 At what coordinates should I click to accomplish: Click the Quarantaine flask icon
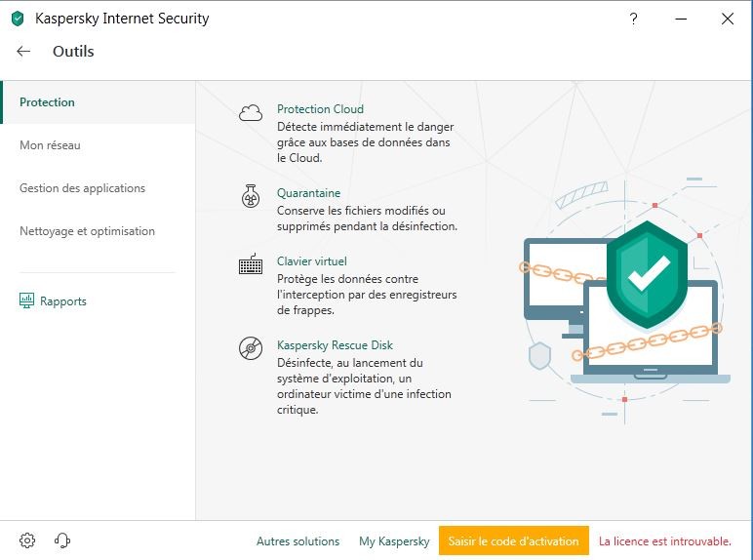click(x=251, y=196)
